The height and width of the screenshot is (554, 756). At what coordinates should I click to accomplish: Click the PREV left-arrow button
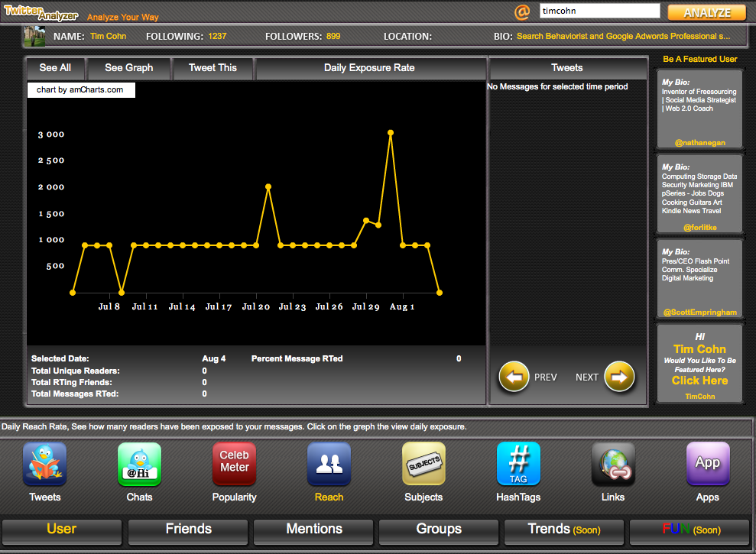pos(514,377)
